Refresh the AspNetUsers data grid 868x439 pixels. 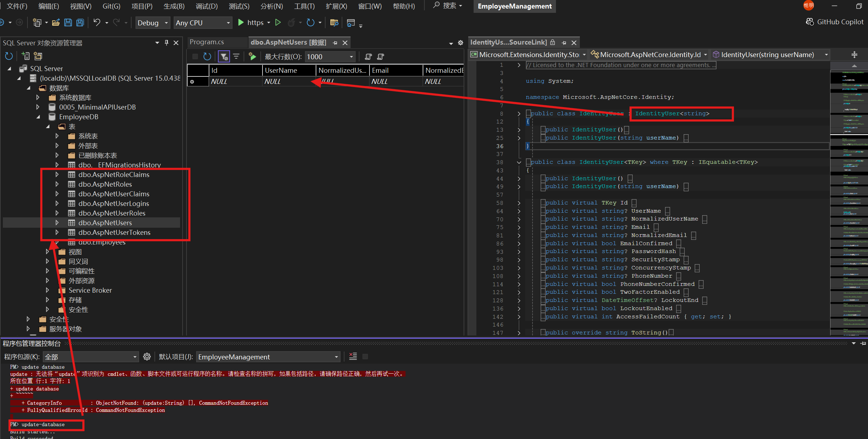[207, 56]
